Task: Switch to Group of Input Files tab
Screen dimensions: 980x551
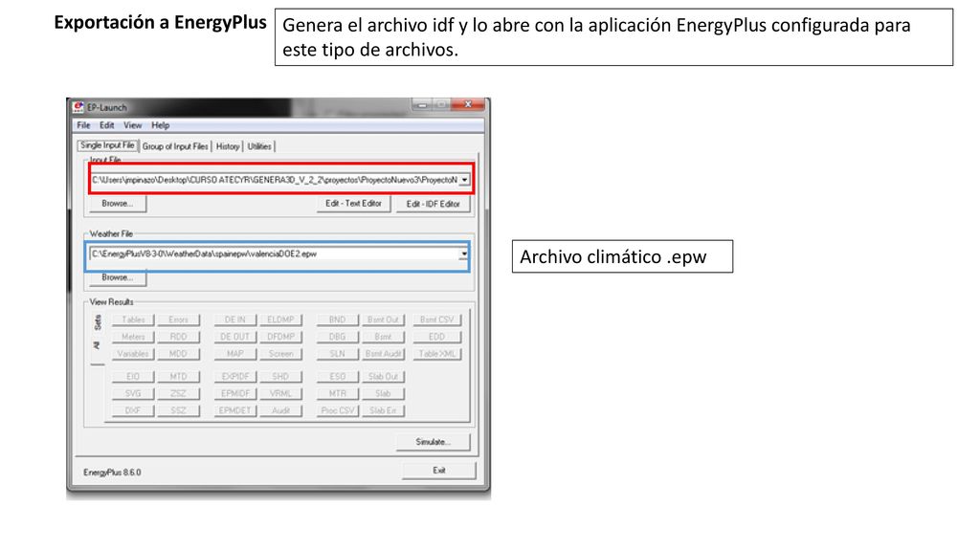Action: coord(175,146)
